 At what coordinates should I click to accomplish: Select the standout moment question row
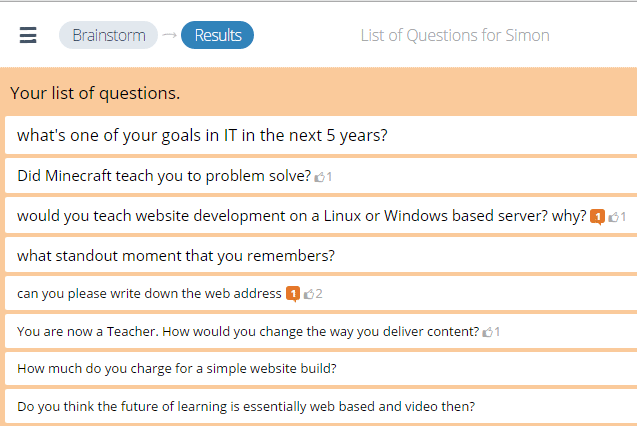(x=321, y=255)
